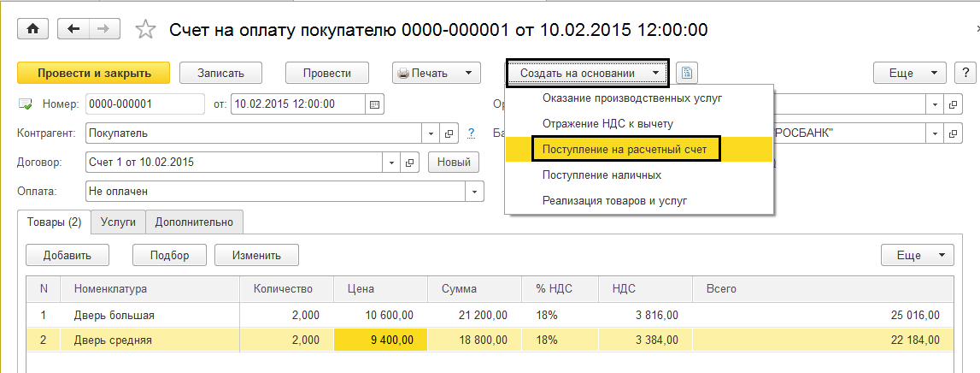
Task: Click the posted document status icon
Action: coord(26,104)
